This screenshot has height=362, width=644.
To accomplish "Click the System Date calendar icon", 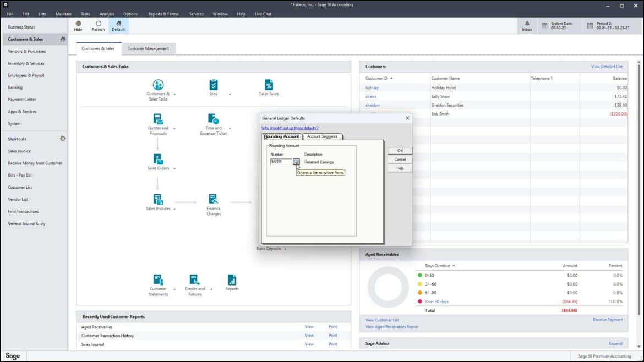I will click(x=544, y=25).
